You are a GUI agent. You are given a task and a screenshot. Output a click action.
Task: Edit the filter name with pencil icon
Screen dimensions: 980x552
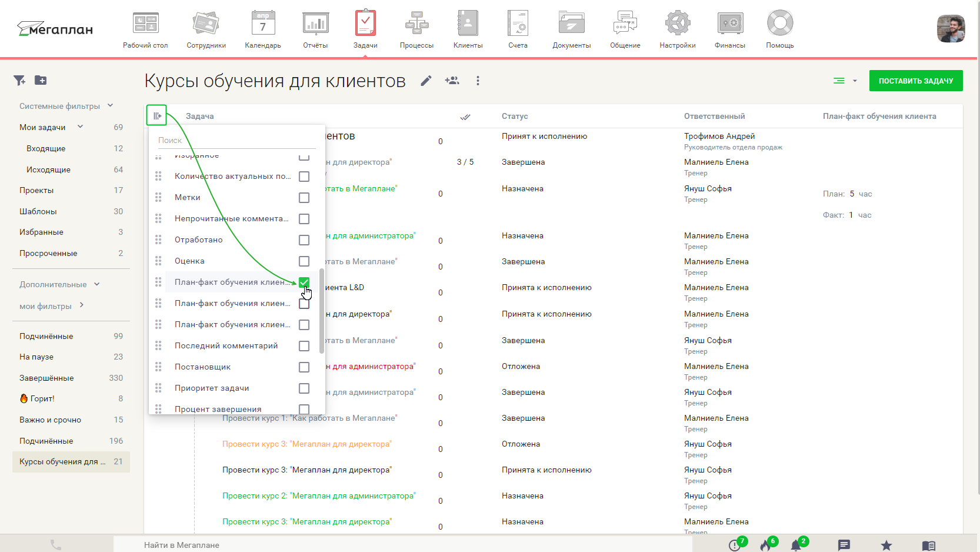point(426,81)
